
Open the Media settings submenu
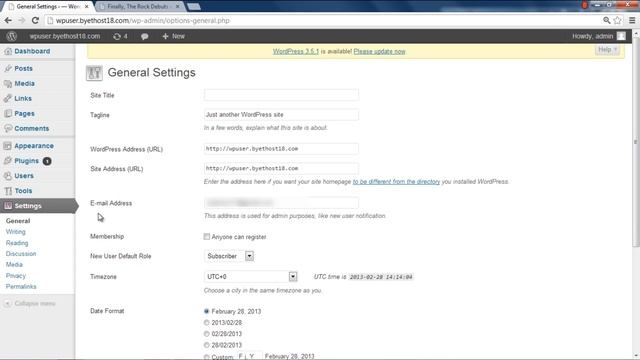point(14,265)
